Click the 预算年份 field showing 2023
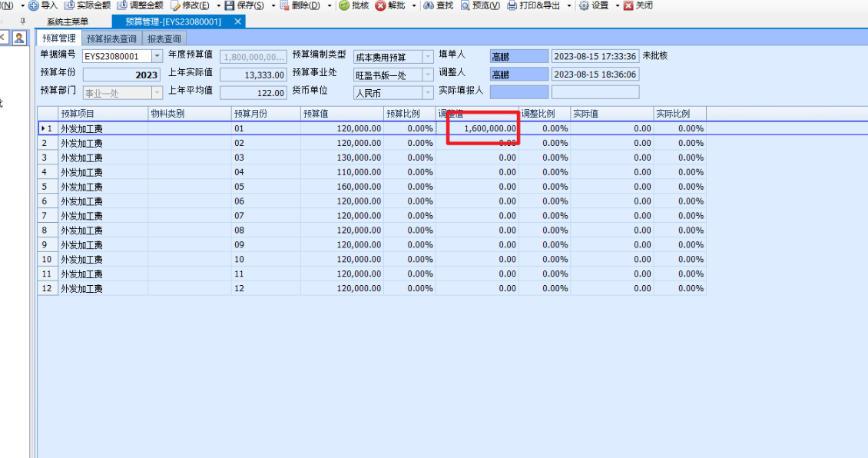Screen dimensions: 868x458 pos(122,75)
